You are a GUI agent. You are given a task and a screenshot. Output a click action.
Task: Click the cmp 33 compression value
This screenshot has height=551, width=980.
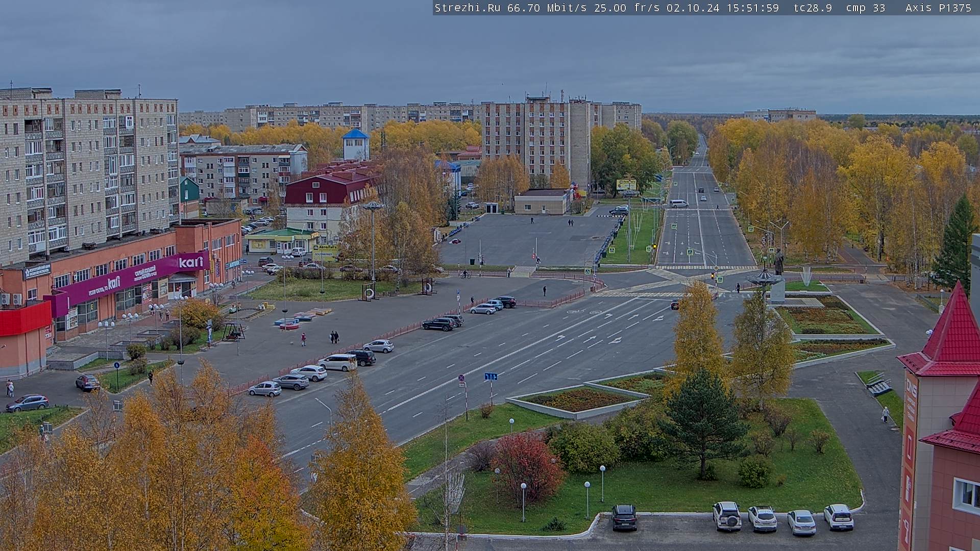click(x=865, y=8)
